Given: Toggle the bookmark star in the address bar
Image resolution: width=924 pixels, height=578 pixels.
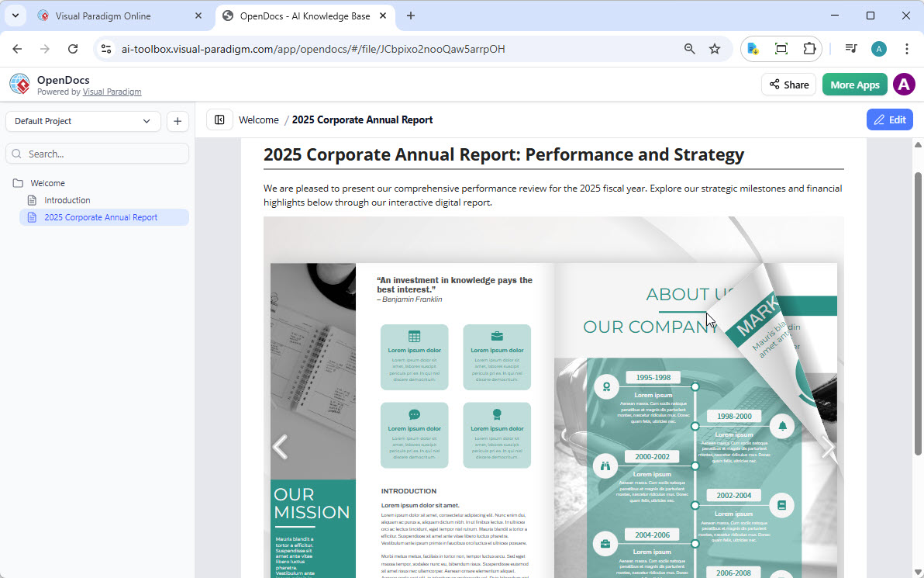Looking at the screenshot, I should (714, 48).
